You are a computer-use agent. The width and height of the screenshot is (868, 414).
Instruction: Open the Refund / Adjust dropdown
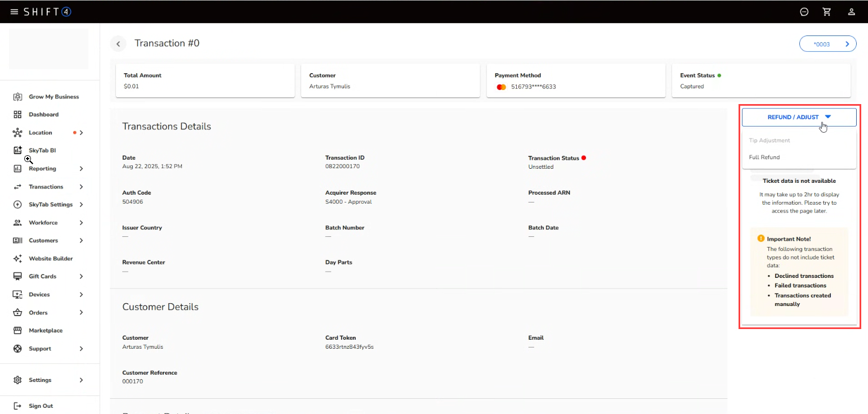click(x=799, y=117)
